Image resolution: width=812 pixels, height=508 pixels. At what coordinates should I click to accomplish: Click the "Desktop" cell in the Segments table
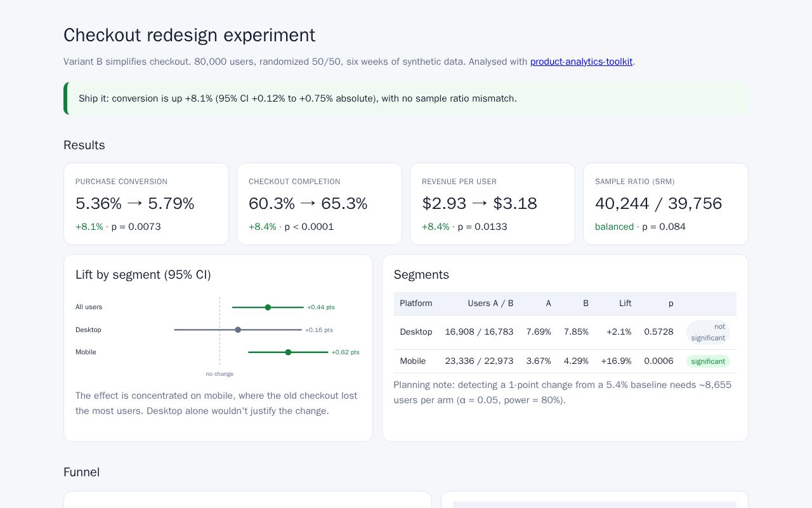(416, 332)
